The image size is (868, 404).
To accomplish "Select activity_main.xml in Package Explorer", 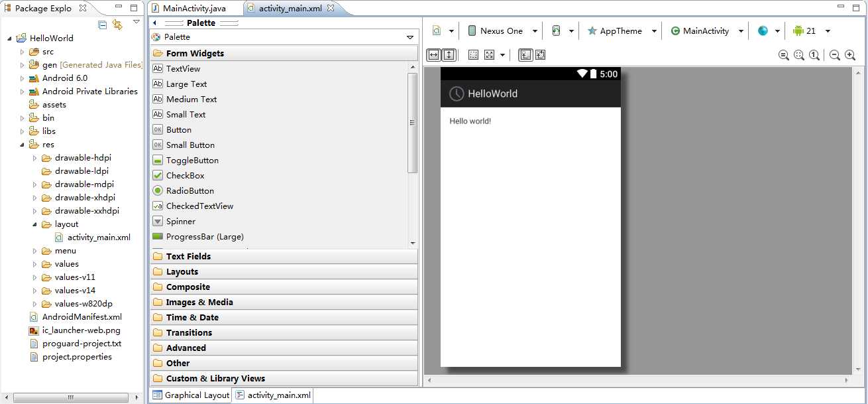I will click(x=99, y=237).
